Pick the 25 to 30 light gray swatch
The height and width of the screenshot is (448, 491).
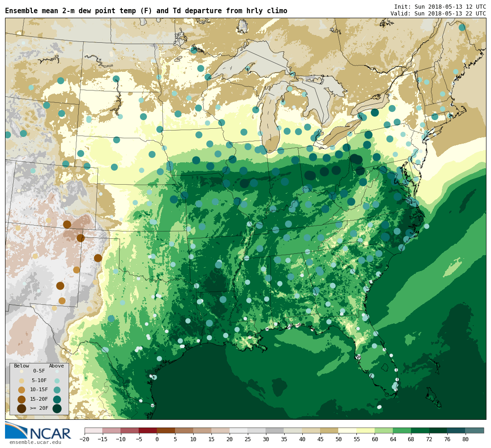(x=257, y=430)
